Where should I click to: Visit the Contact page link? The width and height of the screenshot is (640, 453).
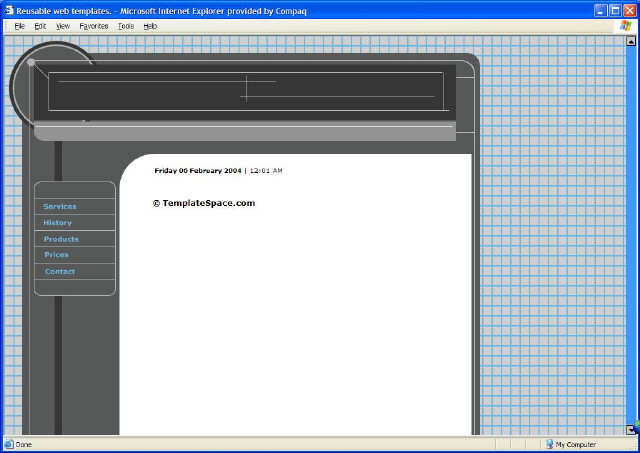click(60, 271)
